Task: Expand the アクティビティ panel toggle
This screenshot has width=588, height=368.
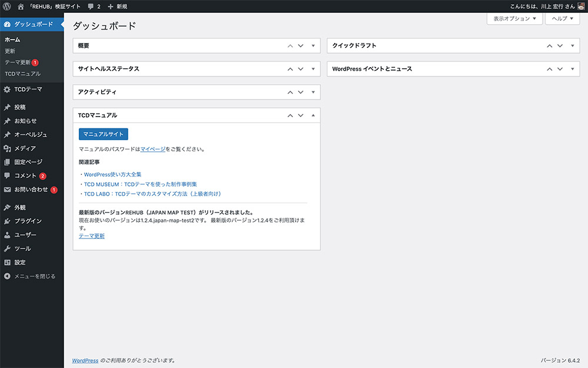Action: pos(313,92)
